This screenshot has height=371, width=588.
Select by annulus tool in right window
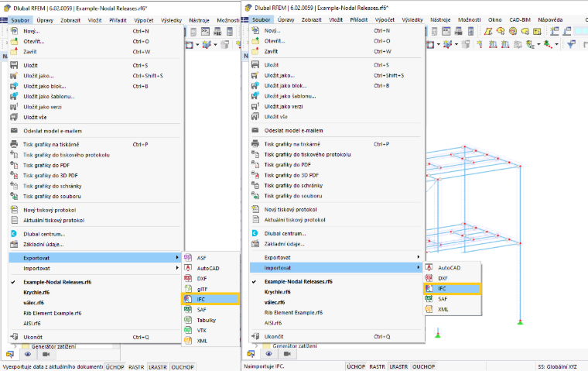click(x=513, y=31)
